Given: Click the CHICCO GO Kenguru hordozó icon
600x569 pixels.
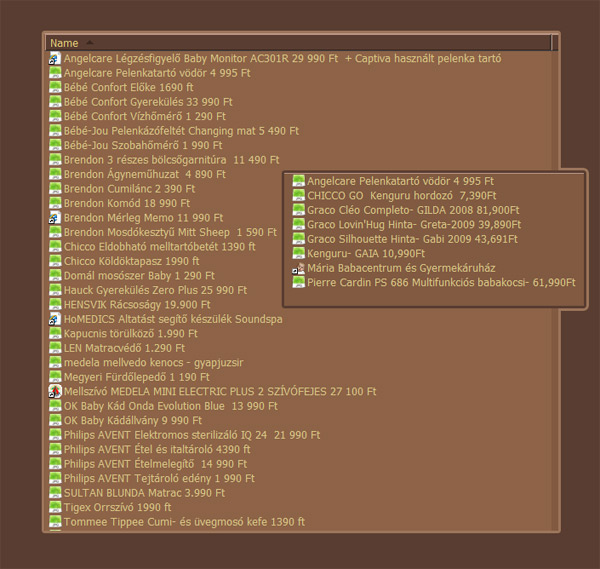Looking at the screenshot, I should pyautogui.click(x=298, y=196).
